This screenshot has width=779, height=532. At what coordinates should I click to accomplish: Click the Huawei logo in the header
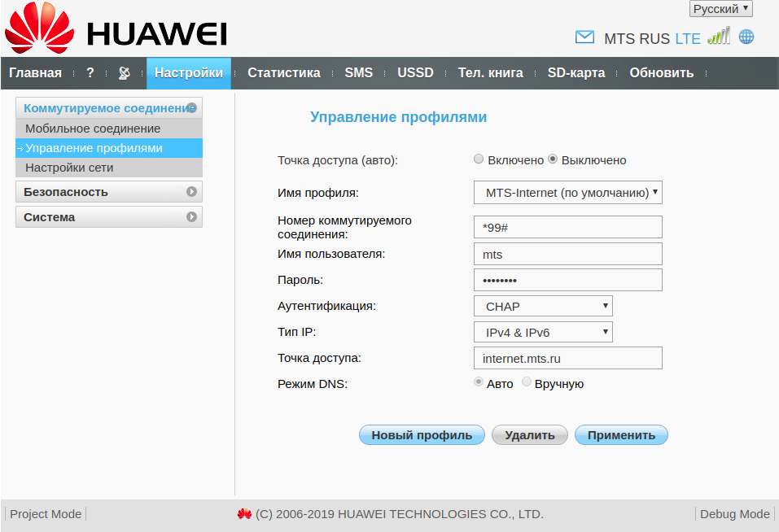point(116,28)
